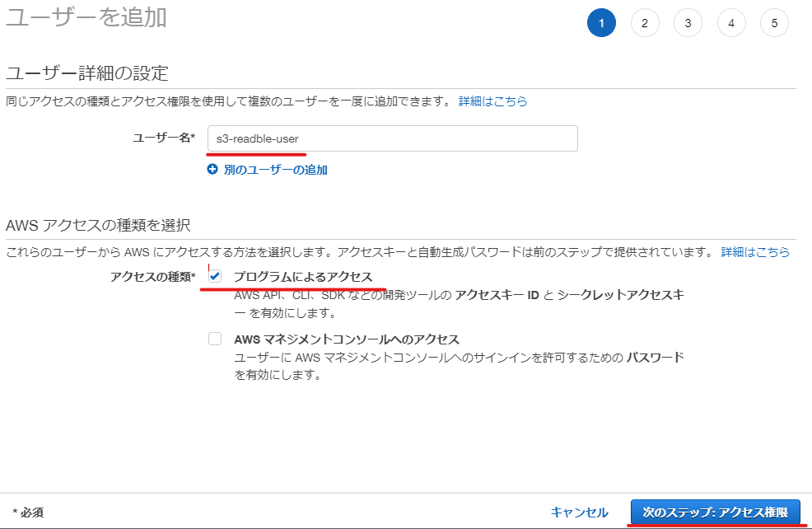
Task: Select the プログラムによるアクセス label text
Action: tap(303, 277)
